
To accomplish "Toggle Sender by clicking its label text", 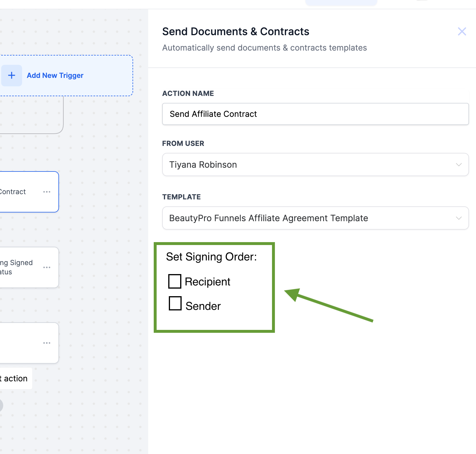I will 203,306.
